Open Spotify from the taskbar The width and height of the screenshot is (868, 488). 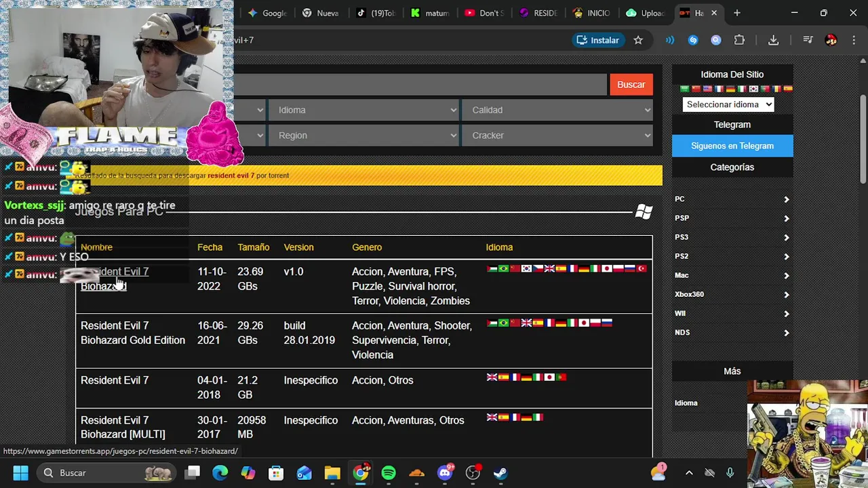tap(389, 472)
